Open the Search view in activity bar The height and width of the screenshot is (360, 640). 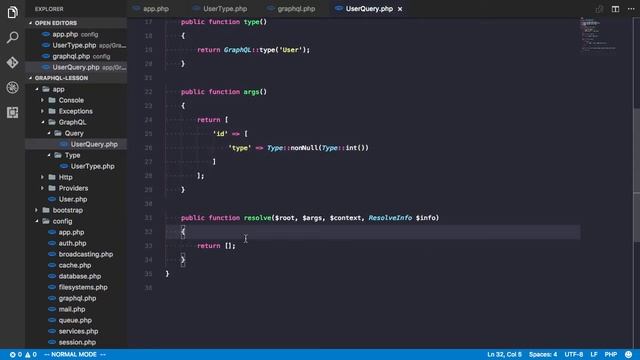pyautogui.click(x=13, y=38)
